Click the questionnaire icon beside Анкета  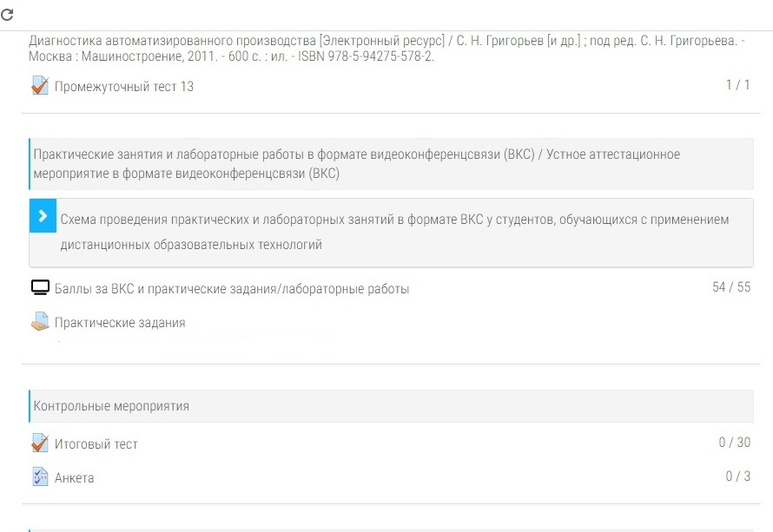coord(40,476)
